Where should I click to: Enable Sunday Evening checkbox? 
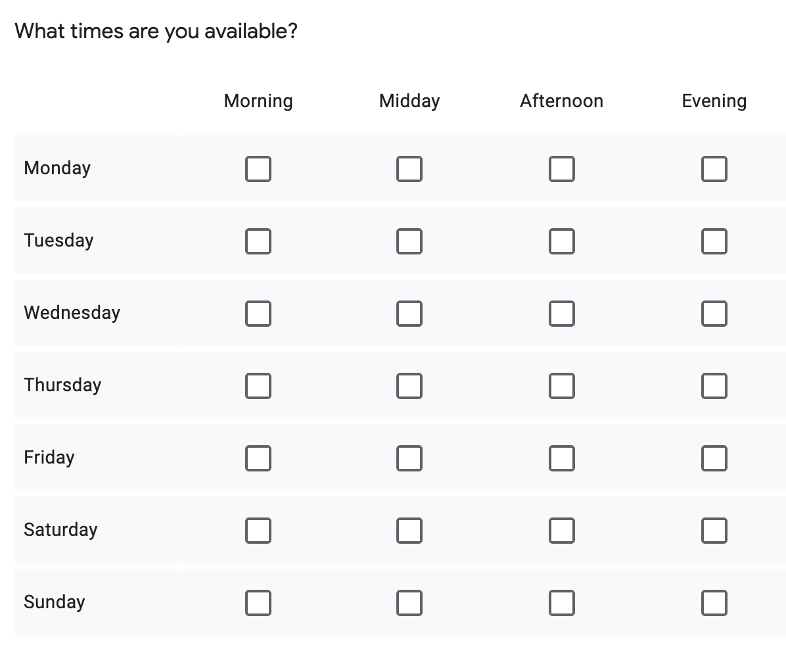tap(714, 603)
